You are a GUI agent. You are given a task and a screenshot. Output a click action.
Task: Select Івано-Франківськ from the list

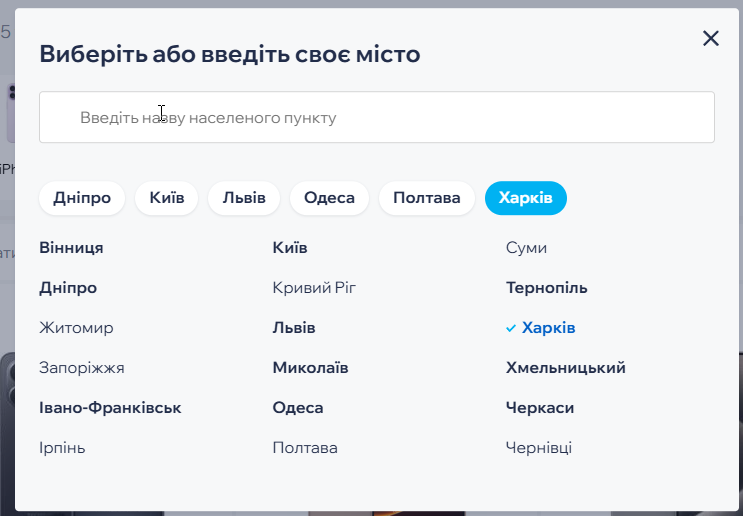coord(111,408)
